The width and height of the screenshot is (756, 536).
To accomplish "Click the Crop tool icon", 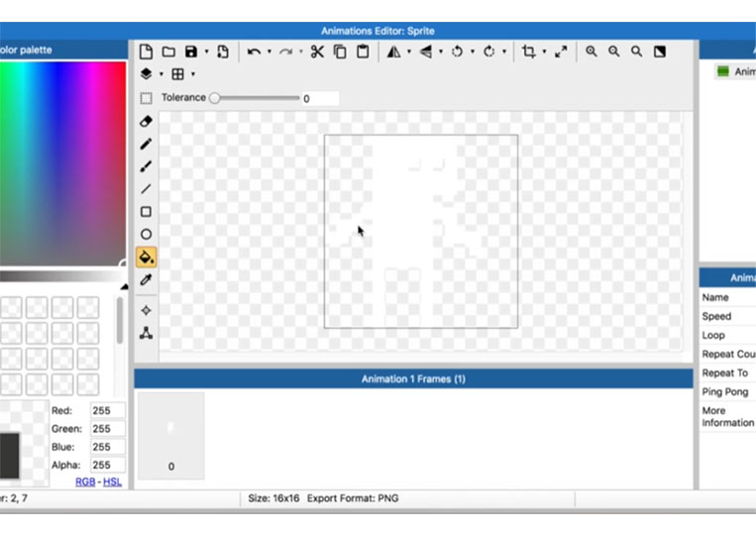I will pos(529,52).
